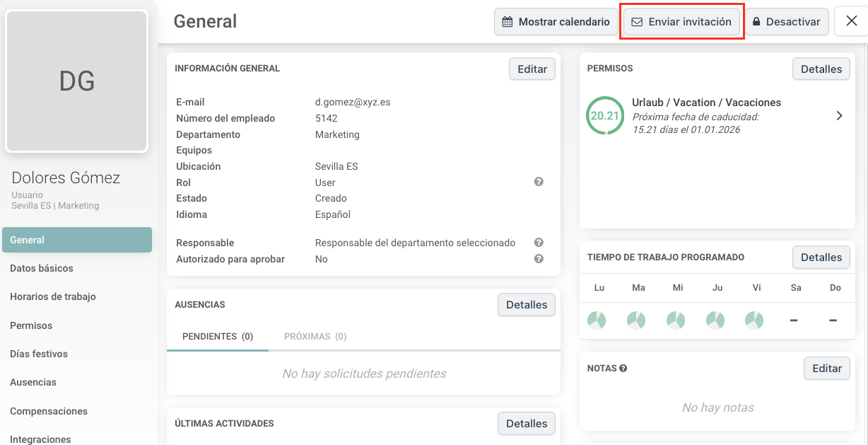Click the DG profile avatar

pyautogui.click(x=77, y=81)
